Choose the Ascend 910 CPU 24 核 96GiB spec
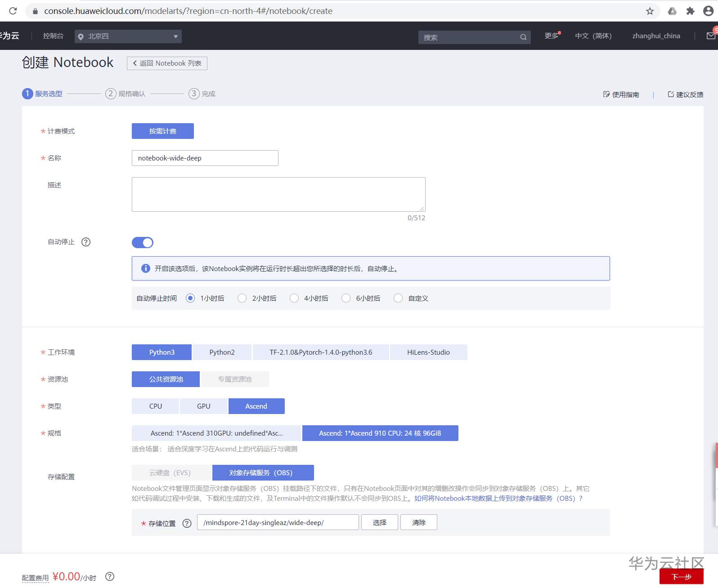Screen dimensions: 718x588 (x=380, y=433)
